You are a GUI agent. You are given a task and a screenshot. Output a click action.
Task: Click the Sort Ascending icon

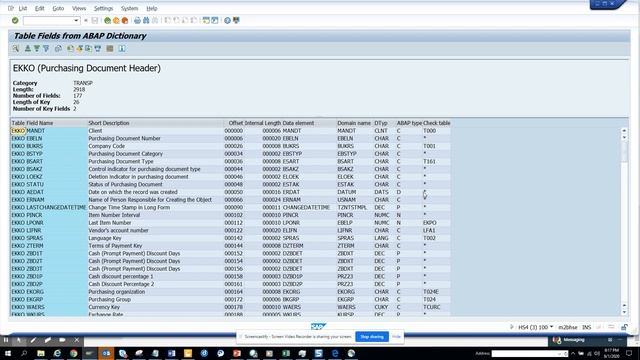point(28,49)
